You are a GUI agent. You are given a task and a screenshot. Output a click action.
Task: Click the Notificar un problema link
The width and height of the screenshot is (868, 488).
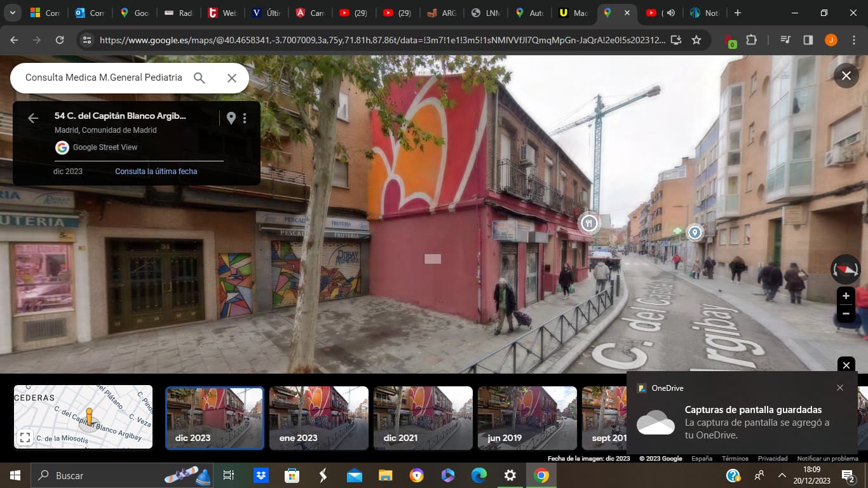827,458
